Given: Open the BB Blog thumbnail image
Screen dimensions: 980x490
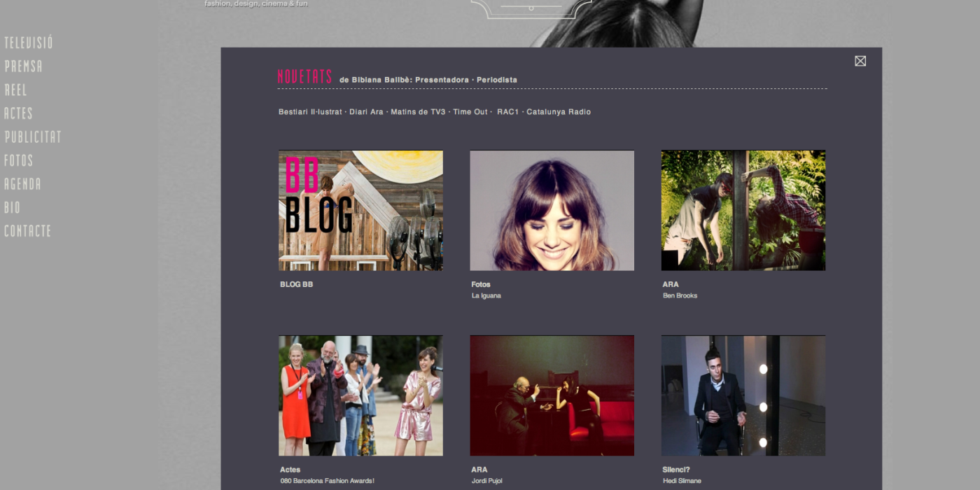Looking at the screenshot, I should [x=360, y=211].
